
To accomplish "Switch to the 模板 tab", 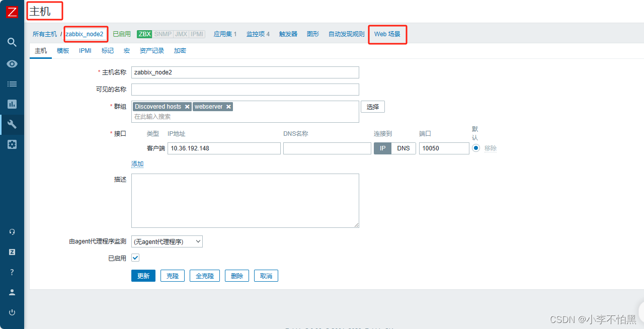I will coord(63,51).
